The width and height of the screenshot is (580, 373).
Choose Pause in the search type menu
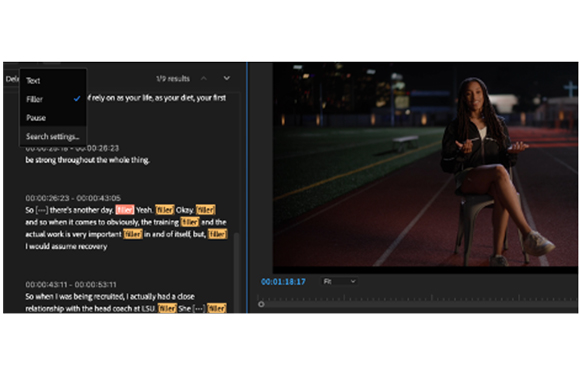click(53, 118)
